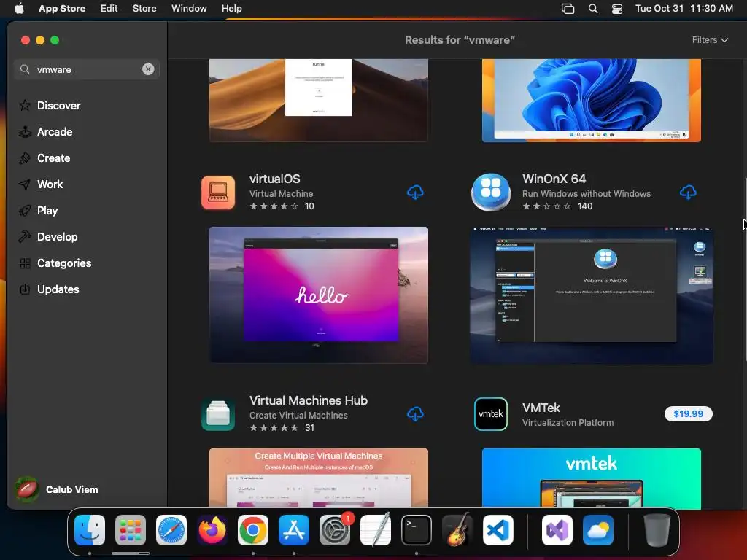
Task: Open the Help menu
Action: [231, 9]
